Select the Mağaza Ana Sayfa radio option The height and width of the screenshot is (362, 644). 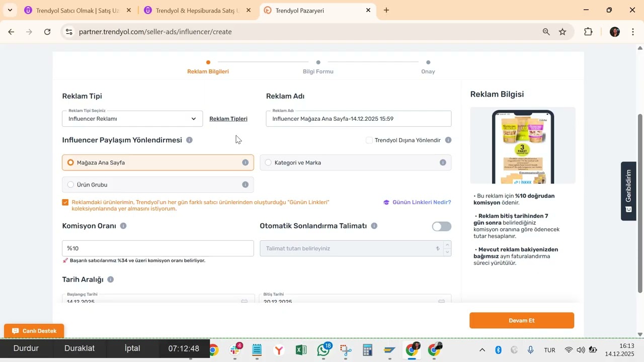158,162
